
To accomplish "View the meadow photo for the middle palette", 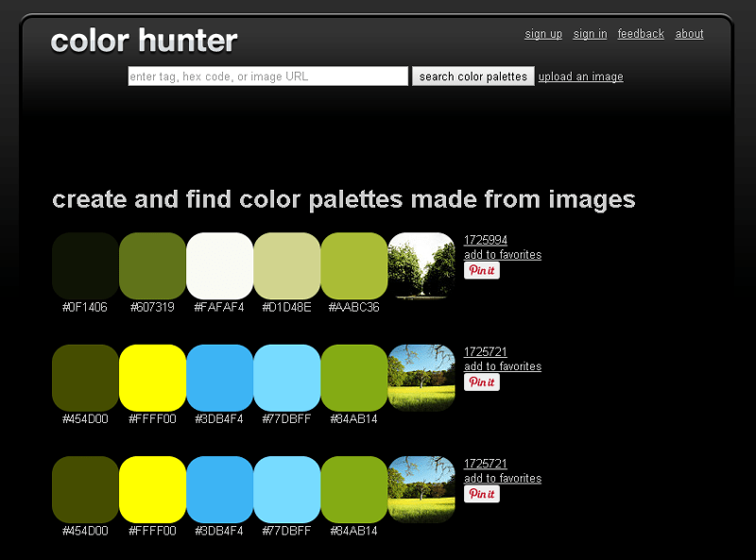I will coord(422,378).
